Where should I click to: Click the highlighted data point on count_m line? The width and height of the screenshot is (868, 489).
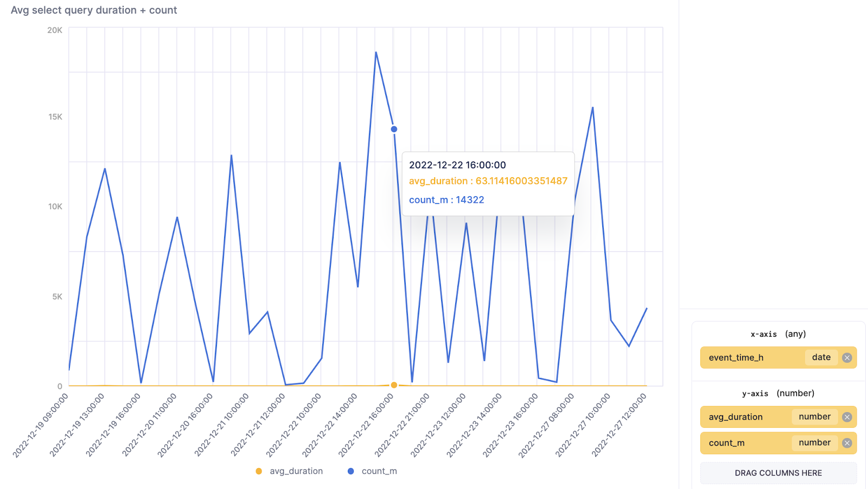point(393,129)
